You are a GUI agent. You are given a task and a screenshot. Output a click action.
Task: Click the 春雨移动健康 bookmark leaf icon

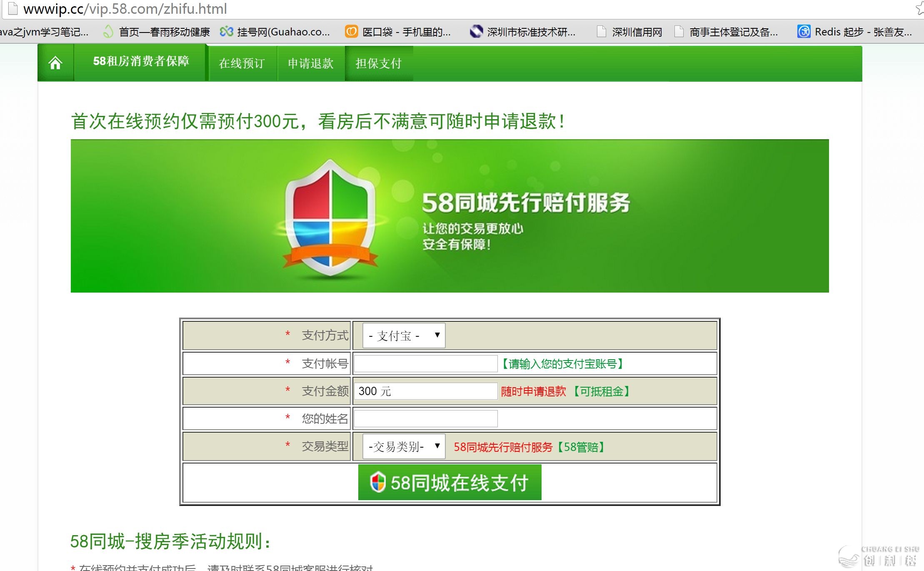coord(108,32)
